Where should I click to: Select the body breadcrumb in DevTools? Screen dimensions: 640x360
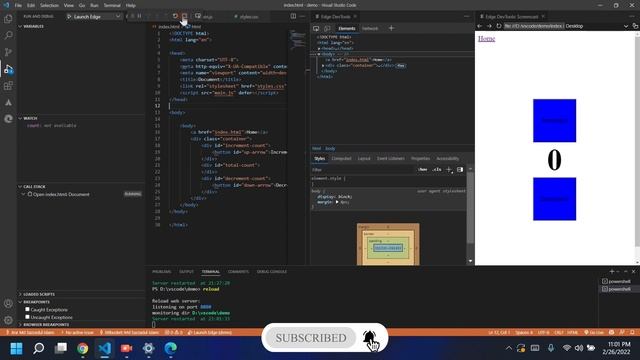(330, 149)
